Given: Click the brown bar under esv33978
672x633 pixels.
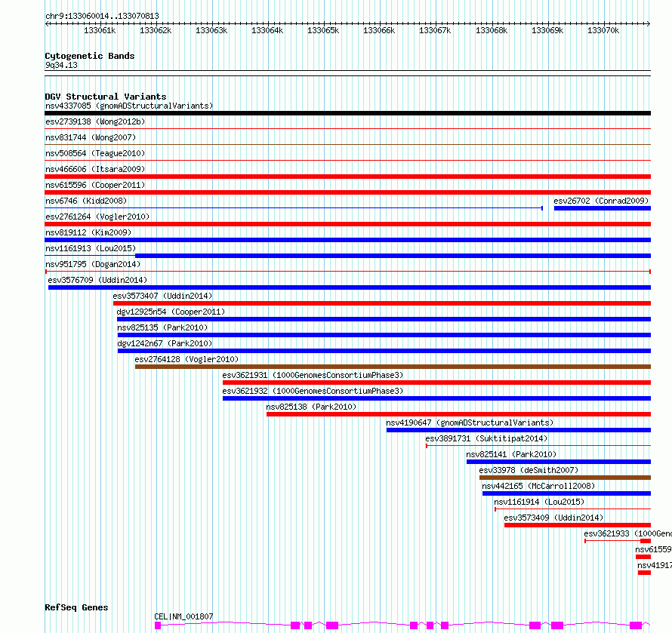Looking at the screenshot, I should [x=565, y=478].
